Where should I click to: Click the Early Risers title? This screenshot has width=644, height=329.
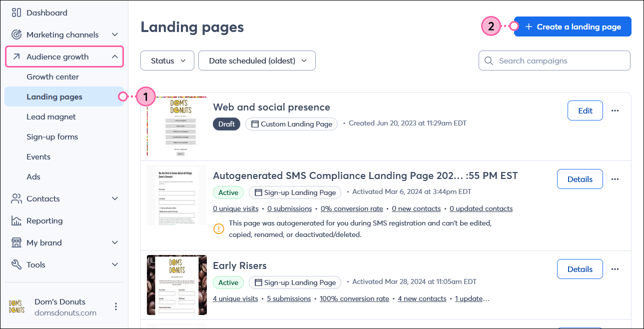(x=240, y=265)
